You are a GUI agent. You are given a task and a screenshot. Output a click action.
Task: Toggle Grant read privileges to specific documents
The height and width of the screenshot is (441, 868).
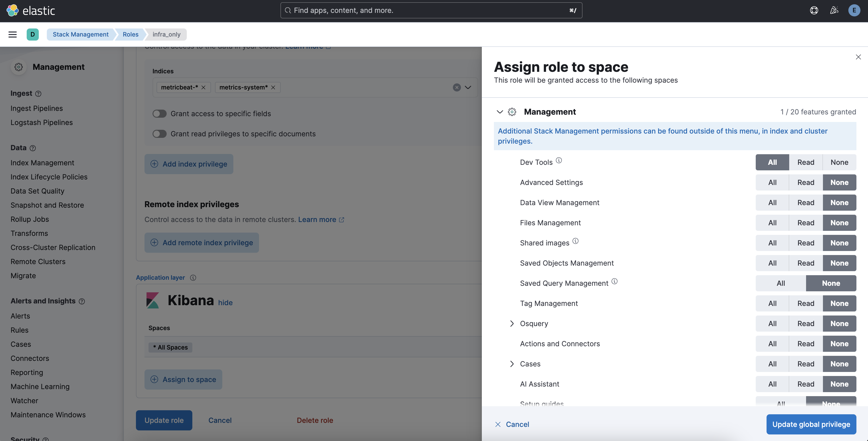coord(159,134)
